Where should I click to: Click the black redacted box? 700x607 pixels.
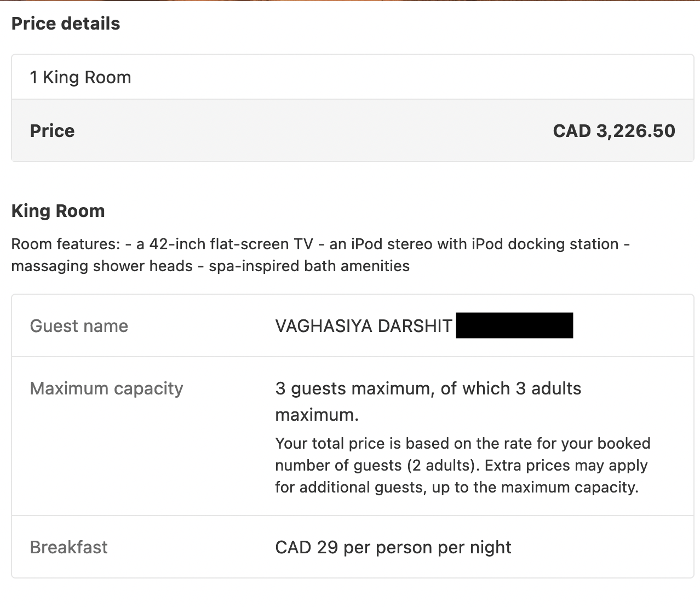coord(514,325)
